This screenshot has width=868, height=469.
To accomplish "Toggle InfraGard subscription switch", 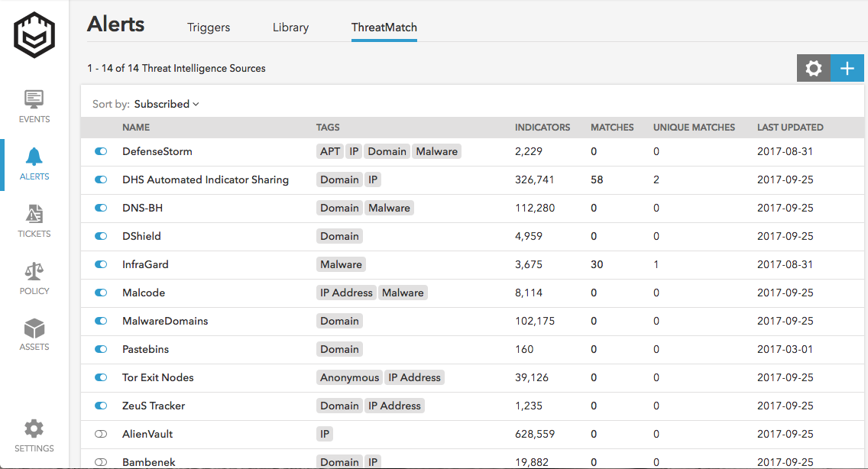I will click(101, 264).
